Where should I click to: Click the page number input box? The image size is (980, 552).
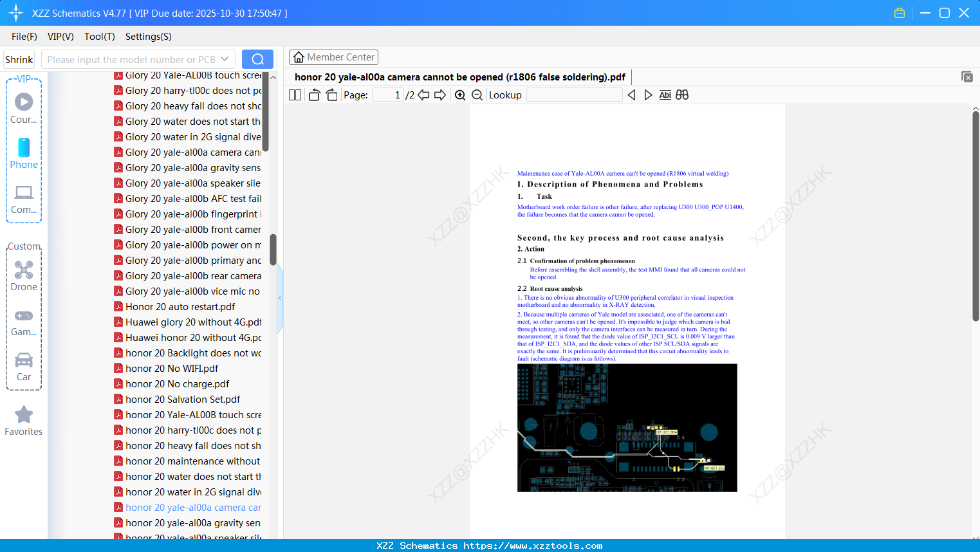pos(389,95)
